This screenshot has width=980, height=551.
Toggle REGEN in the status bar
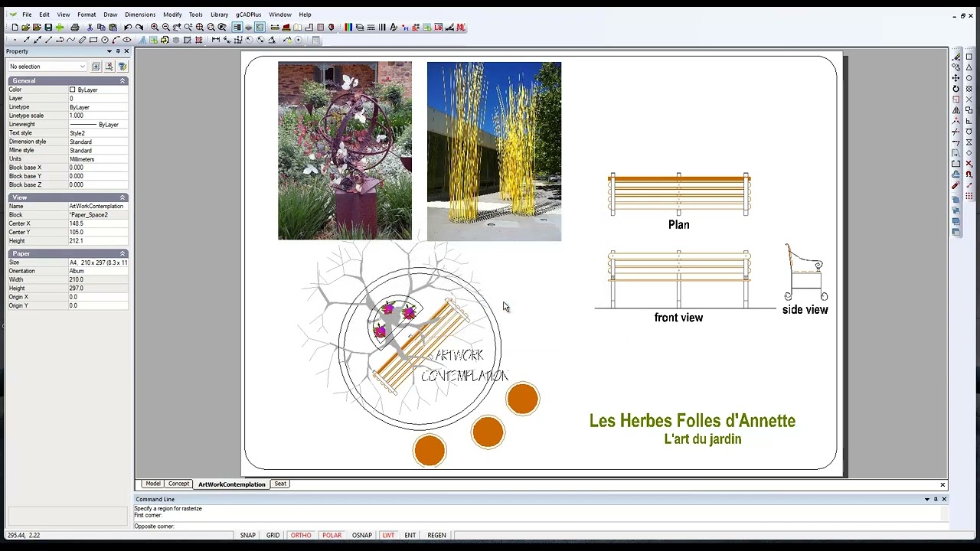[x=436, y=535]
